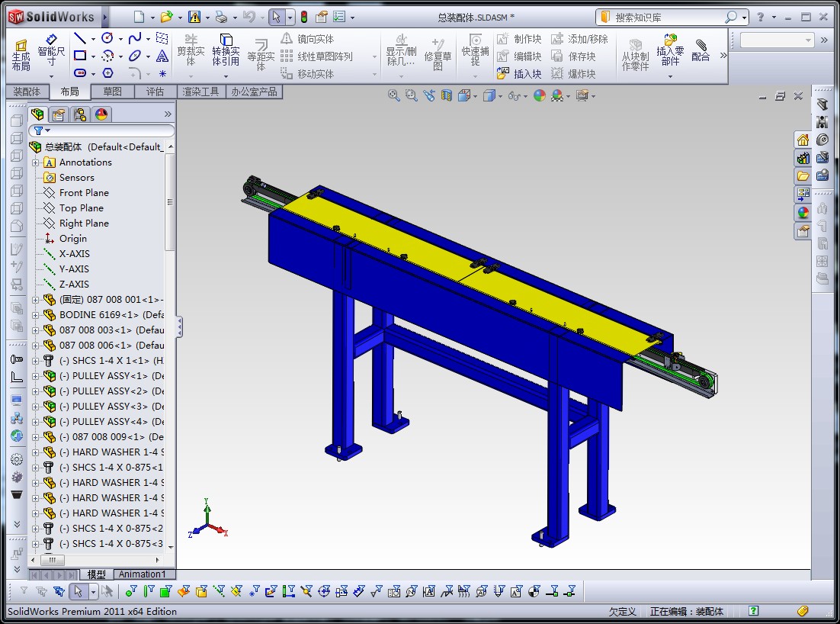Open the section view tool
The width and height of the screenshot is (840, 624).
[446, 95]
